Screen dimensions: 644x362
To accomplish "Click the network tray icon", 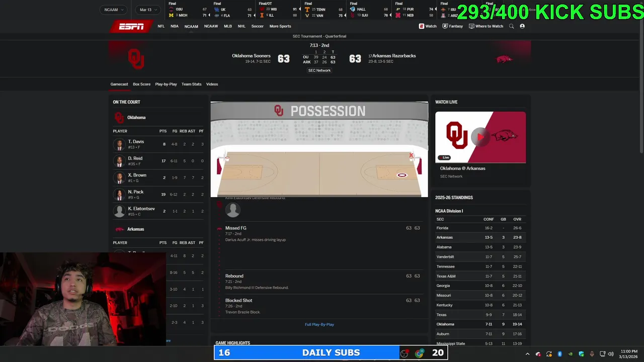I will click(x=602, y=354).
